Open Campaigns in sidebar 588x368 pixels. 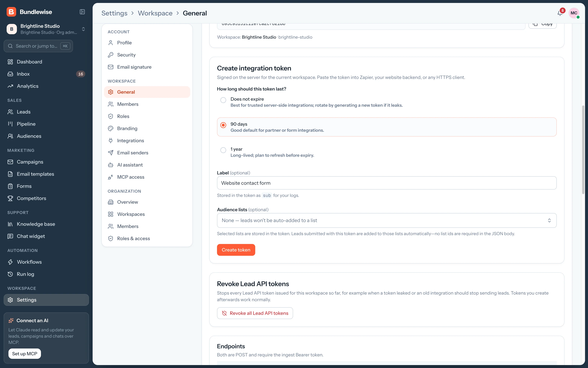click(x=46, y=162)
